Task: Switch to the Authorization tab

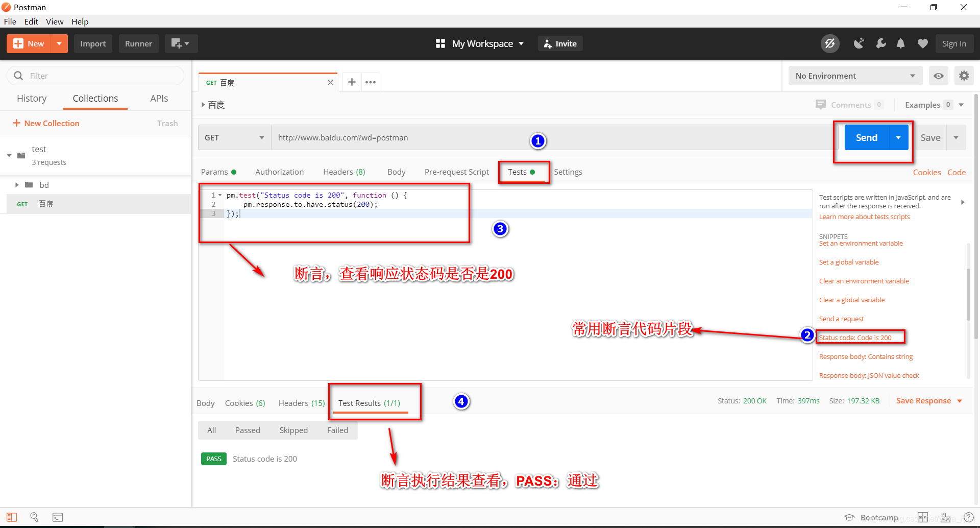Action: [x=279, y=172]
